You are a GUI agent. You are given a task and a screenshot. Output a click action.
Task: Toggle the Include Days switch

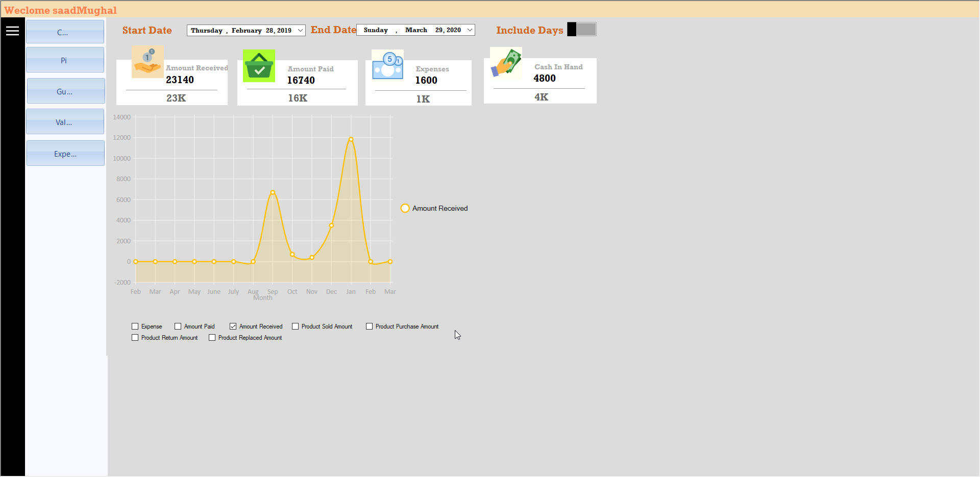point(581,30)
